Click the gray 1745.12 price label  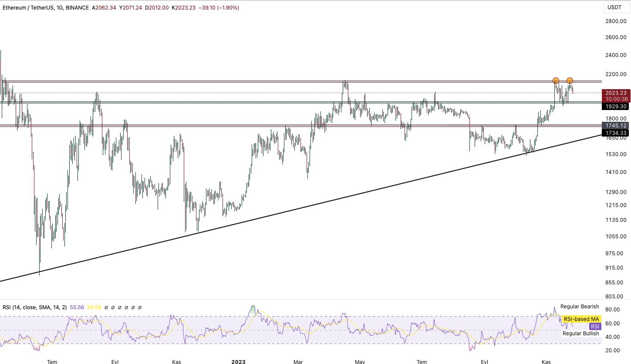tap(616, 125)
